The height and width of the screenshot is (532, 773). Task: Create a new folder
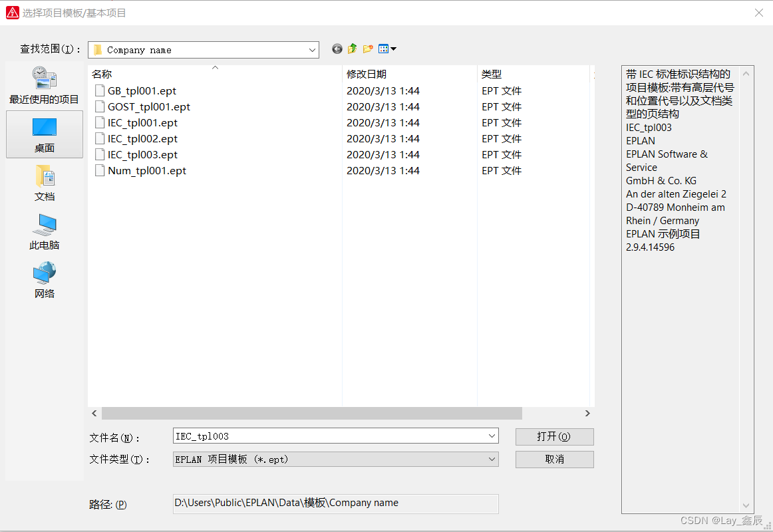click(368, 49)
